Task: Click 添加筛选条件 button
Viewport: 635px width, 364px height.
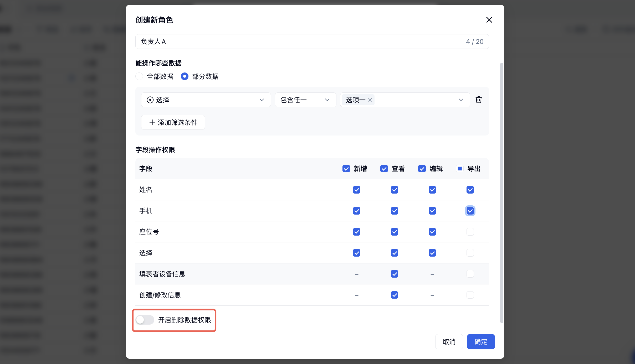Action: [173, 122]
